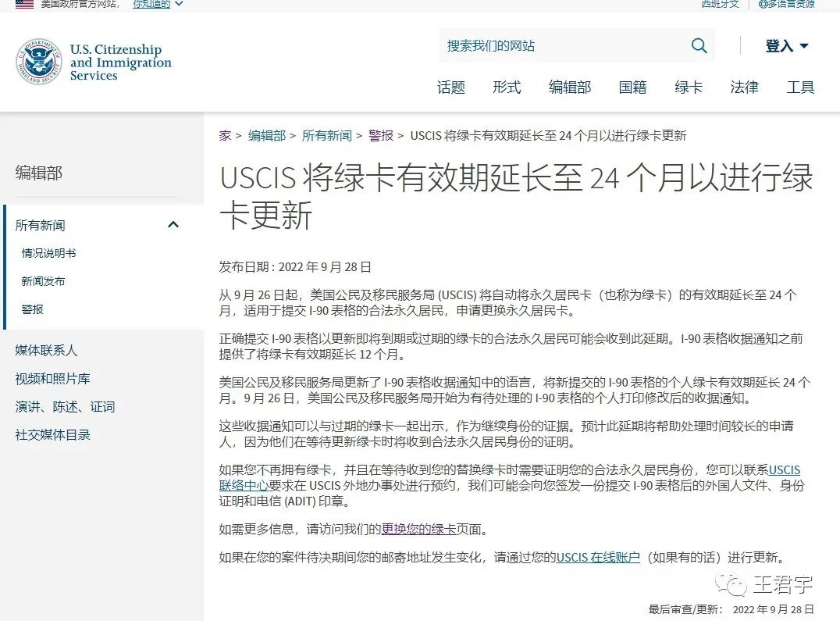This screenshot has width=840, height=621.
Task: Select 所有新闻 in the sidebar
Action: point(41,225)
